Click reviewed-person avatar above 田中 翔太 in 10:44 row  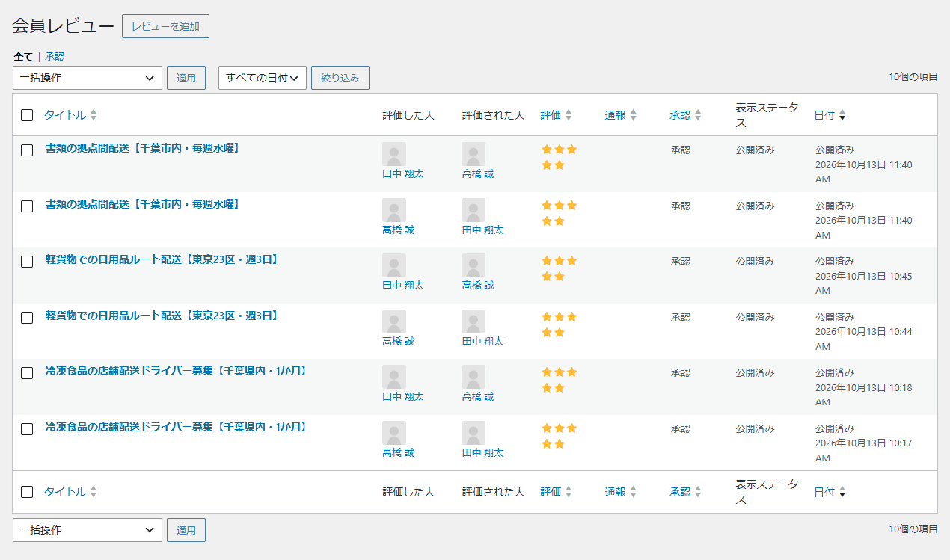(x=474, y=321)
